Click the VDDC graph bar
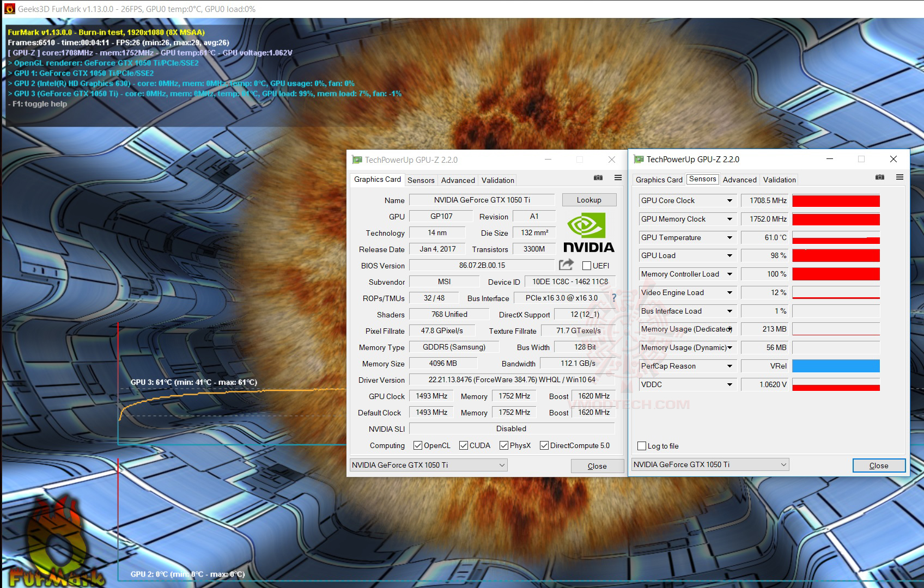This screenshot has width=924, height=588. (x=836, y=384)
